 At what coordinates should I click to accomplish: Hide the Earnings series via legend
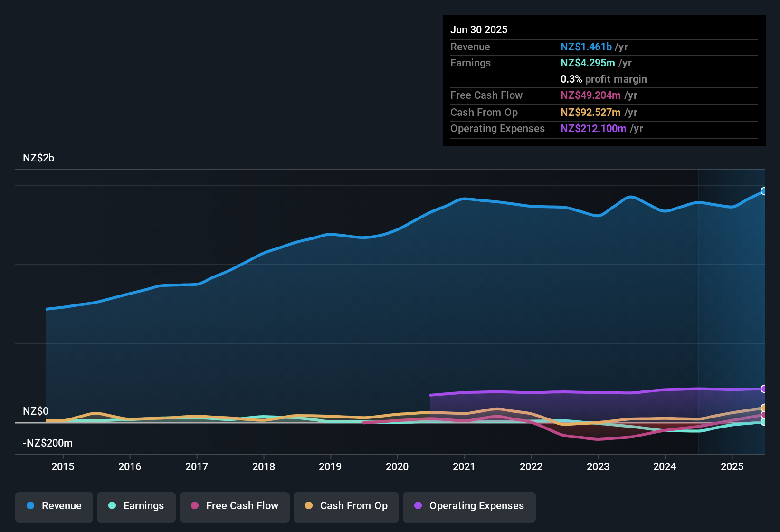[136, 506]
